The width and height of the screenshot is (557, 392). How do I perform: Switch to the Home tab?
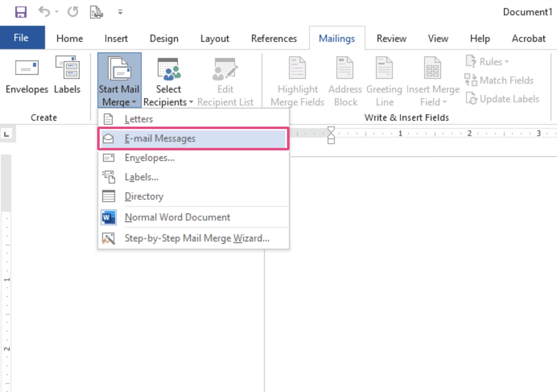[x=70, y=38]
